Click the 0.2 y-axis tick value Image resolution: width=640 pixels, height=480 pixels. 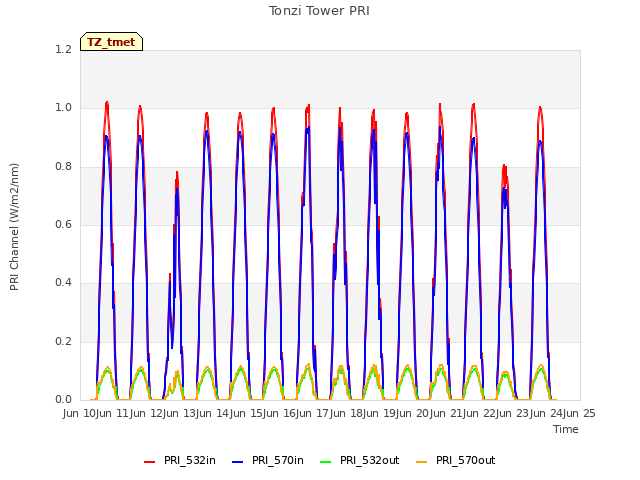pos(63,341)
